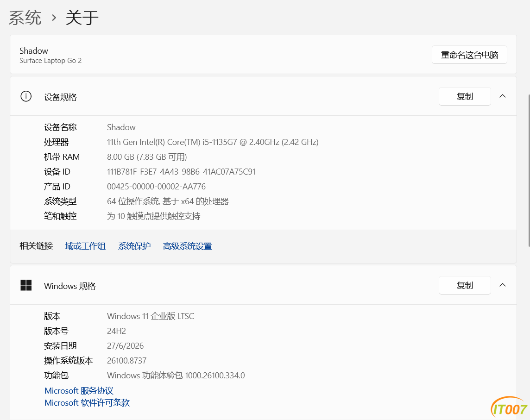Click the 操作系统版本 label
The image size is (530, 420).
point(68,361)
